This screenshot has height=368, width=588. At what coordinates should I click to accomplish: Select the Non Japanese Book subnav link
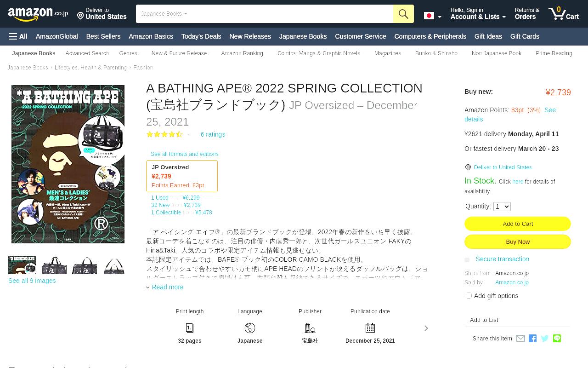[x=497, y=53]
